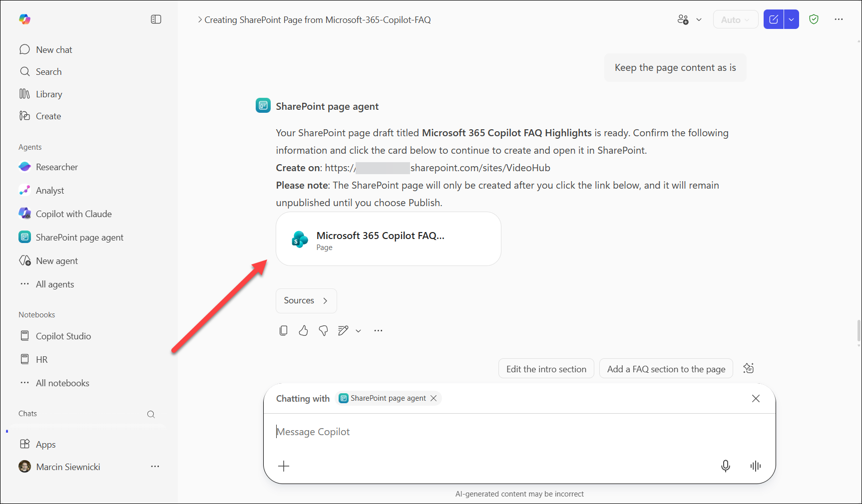
Task: Expand the Sources list
Action: (x=306, y=300)
